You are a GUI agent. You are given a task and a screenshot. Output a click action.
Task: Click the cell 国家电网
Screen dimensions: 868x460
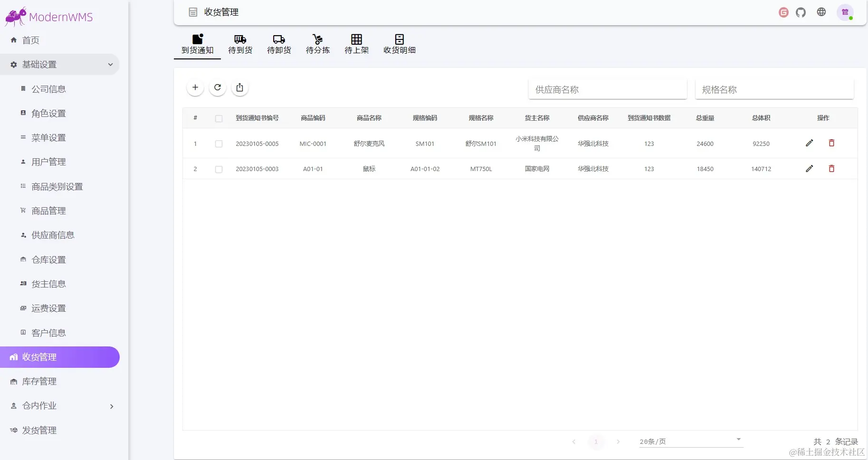tap(537, 169)
